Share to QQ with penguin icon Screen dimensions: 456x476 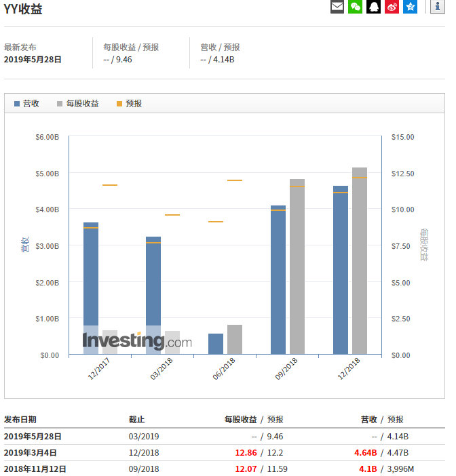tap(374, 7)
